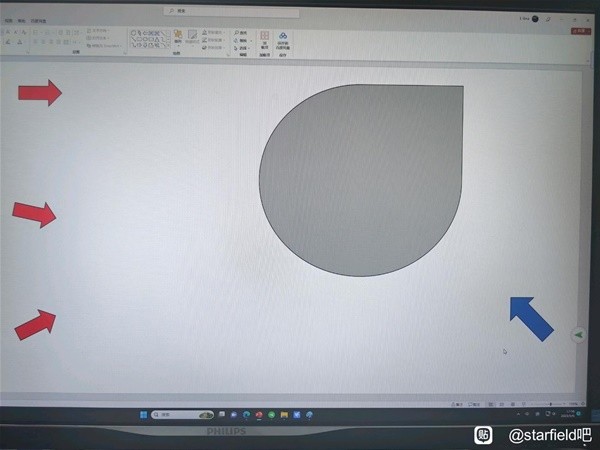Click the red Share button

point(578,31)
